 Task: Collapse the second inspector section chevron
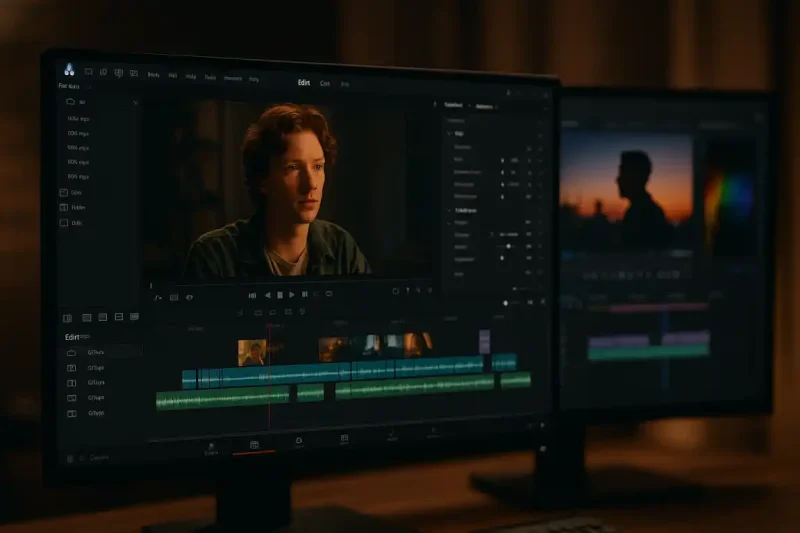coord(449,211)
